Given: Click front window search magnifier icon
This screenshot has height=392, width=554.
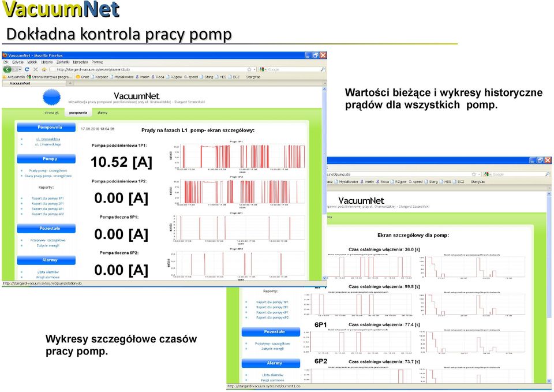Looking at the screenshot, I should point(323,70).
